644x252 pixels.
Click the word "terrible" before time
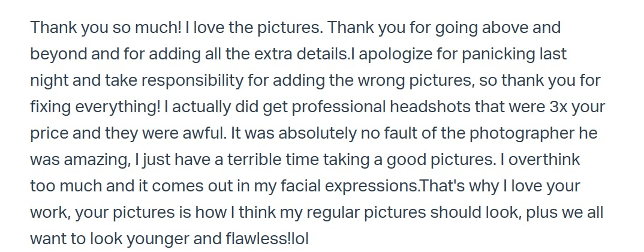click(254, 160)
